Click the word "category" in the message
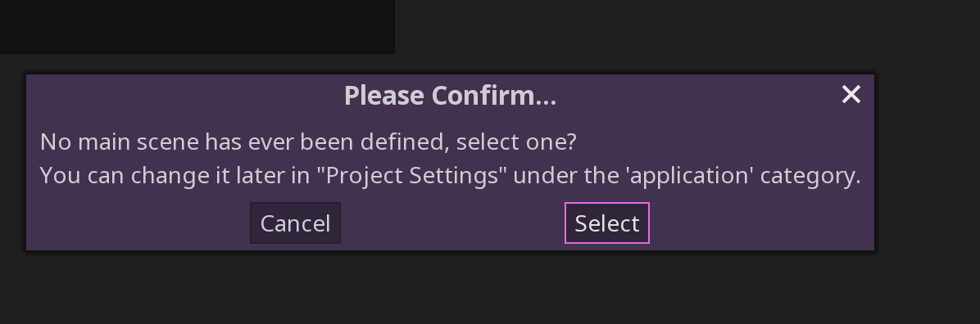The image size is (980, 324). click(806, 175)
